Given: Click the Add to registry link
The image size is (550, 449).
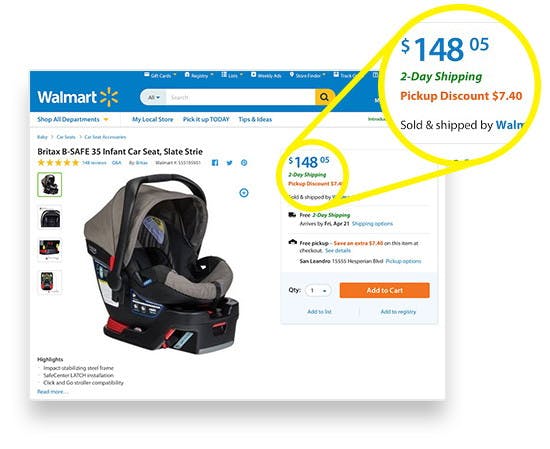Looking at the screenshot, I should coord(398,312).
